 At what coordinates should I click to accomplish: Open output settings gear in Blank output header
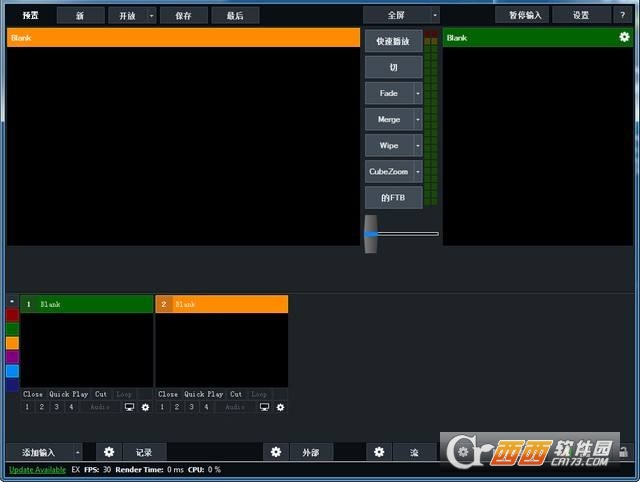pyautogui.click(x=624, y=37)
